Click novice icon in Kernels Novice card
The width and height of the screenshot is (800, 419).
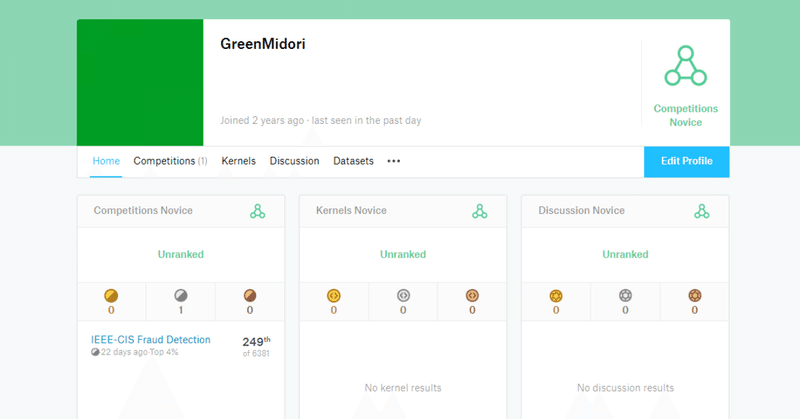coord(480,211)
